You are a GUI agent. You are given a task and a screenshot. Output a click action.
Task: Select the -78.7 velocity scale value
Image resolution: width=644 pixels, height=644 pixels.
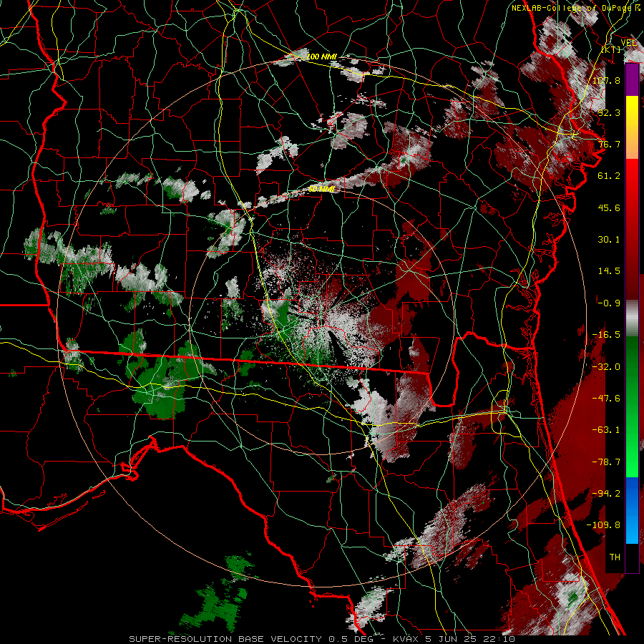click(x=606, y=462)
